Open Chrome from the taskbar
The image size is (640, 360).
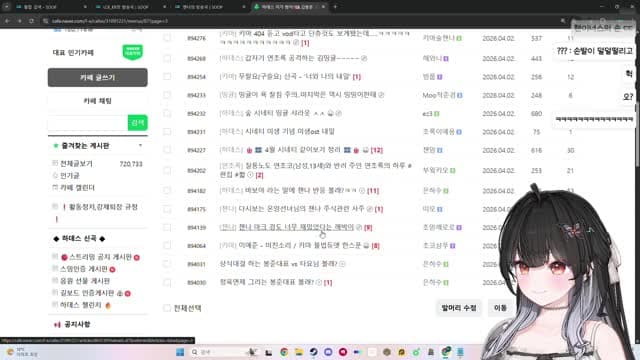pyautogui.click(x=284, y=352)
